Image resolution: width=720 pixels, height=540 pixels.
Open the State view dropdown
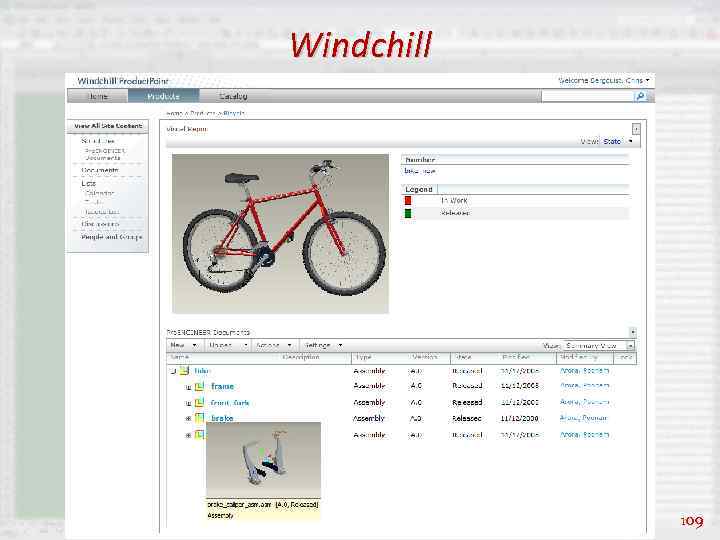tap(618, 141)
